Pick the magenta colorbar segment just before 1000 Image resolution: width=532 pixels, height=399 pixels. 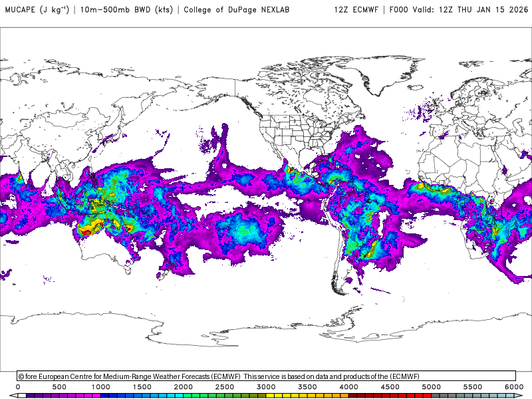(x=96, y=395)
